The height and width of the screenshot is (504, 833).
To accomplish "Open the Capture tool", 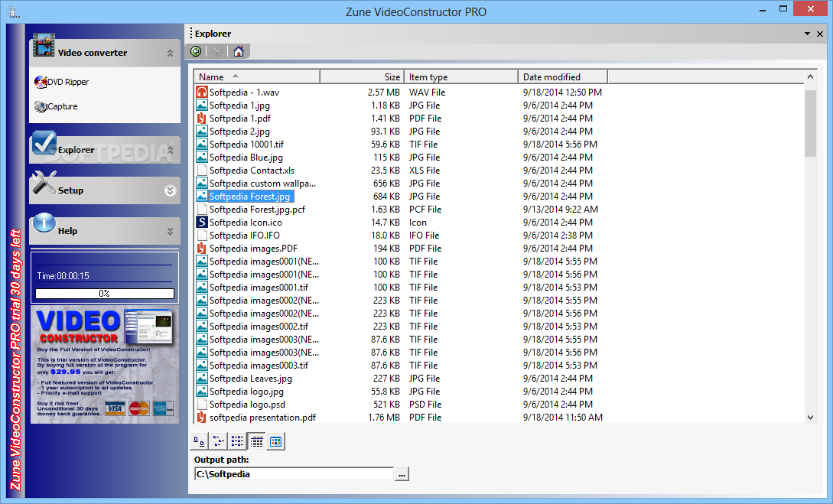I will point(57,106).
